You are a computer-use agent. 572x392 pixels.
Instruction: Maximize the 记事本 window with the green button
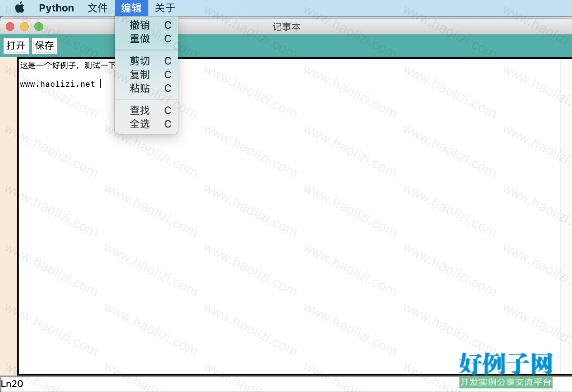point(39,27)
